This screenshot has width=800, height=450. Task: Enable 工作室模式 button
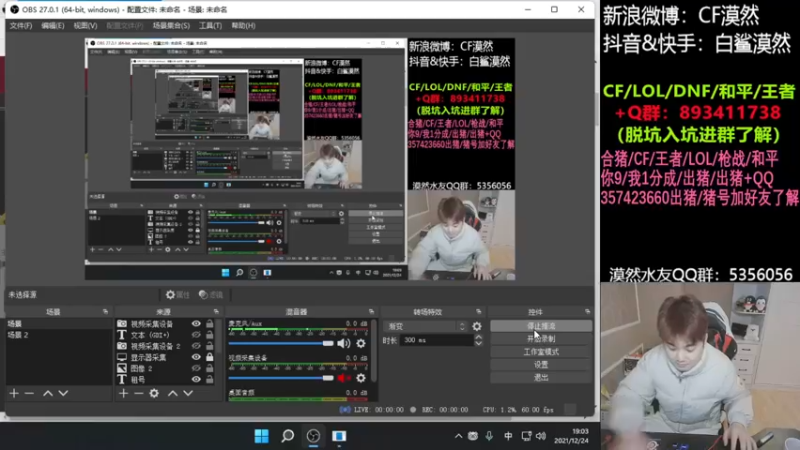tap(541, 352)
